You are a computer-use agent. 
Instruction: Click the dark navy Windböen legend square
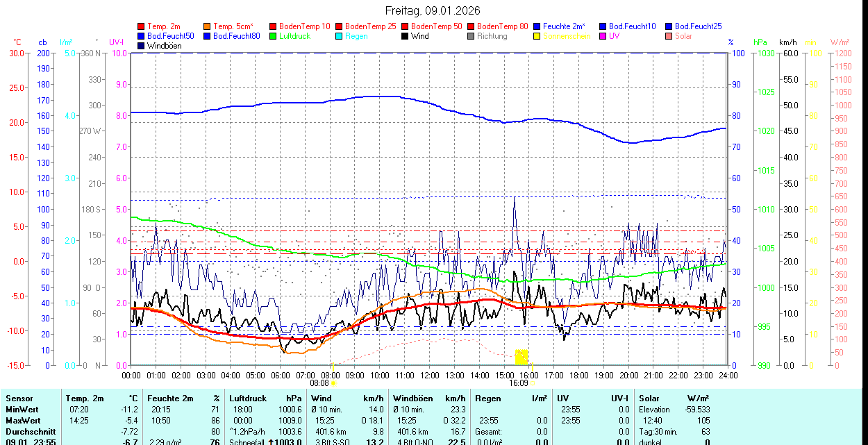(x=142, y=46)
